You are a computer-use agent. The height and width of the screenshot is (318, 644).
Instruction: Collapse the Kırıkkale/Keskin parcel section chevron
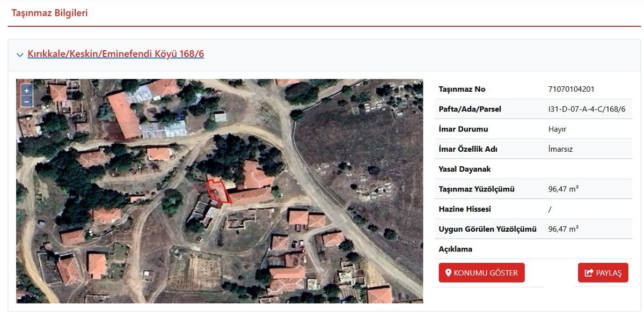pos(20,55)
